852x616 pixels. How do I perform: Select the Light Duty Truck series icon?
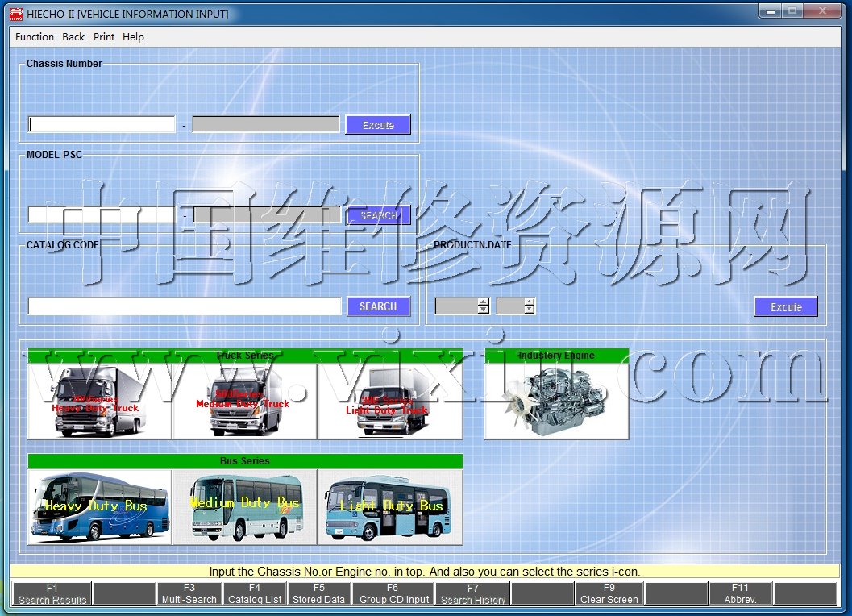pyautogui.click(x=389, y=401)
